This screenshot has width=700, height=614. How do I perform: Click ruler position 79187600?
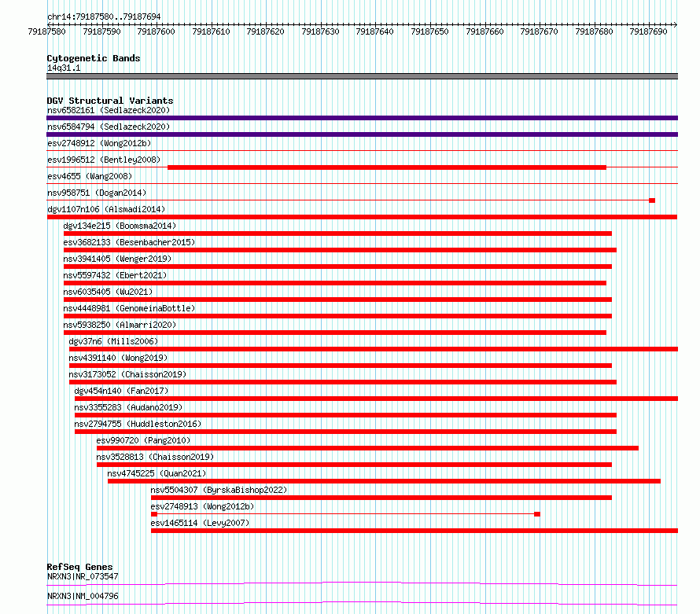click(157, 31)
